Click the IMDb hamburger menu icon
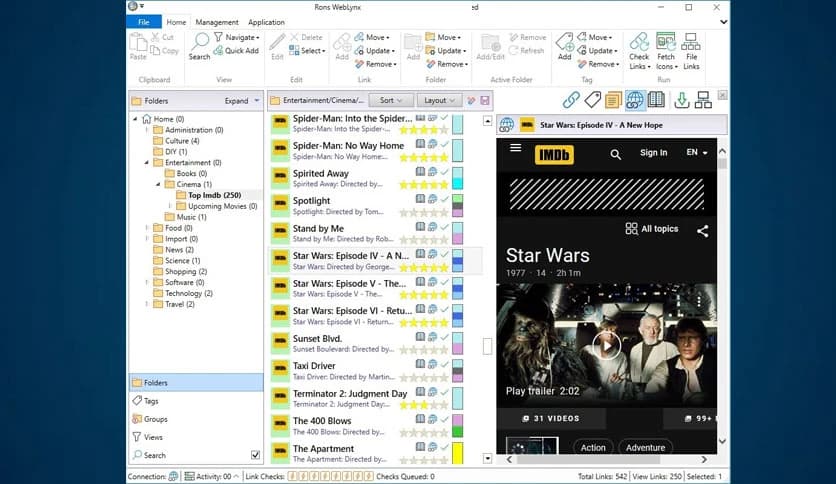This screenshot has height=484, width=836. click(x=515, y=148)
